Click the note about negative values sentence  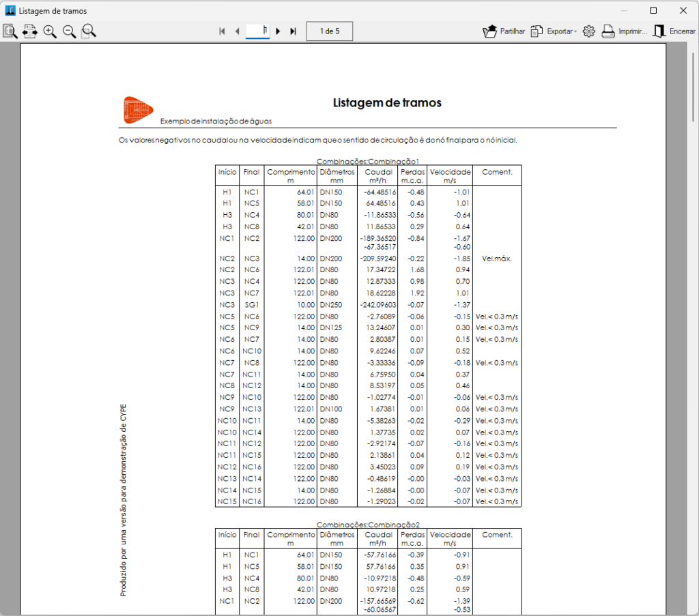pos(318,140)
